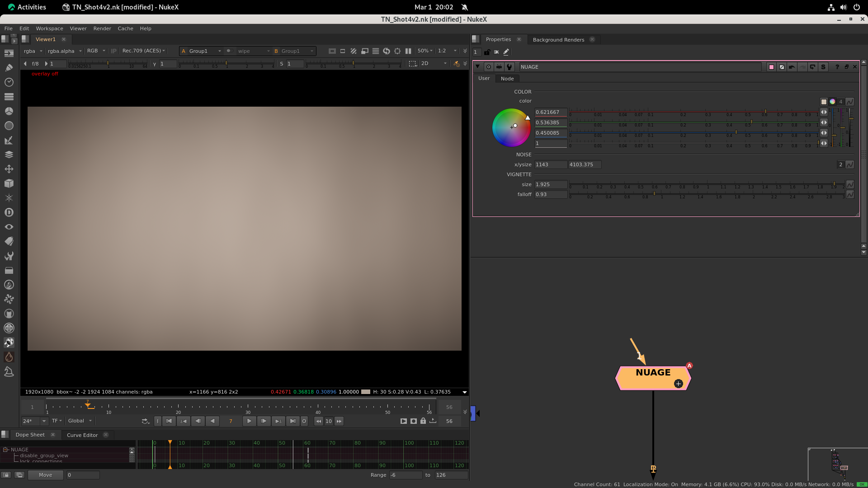
Task: Switch to the Curve Editor tab
Action: (x=82, y=435)
